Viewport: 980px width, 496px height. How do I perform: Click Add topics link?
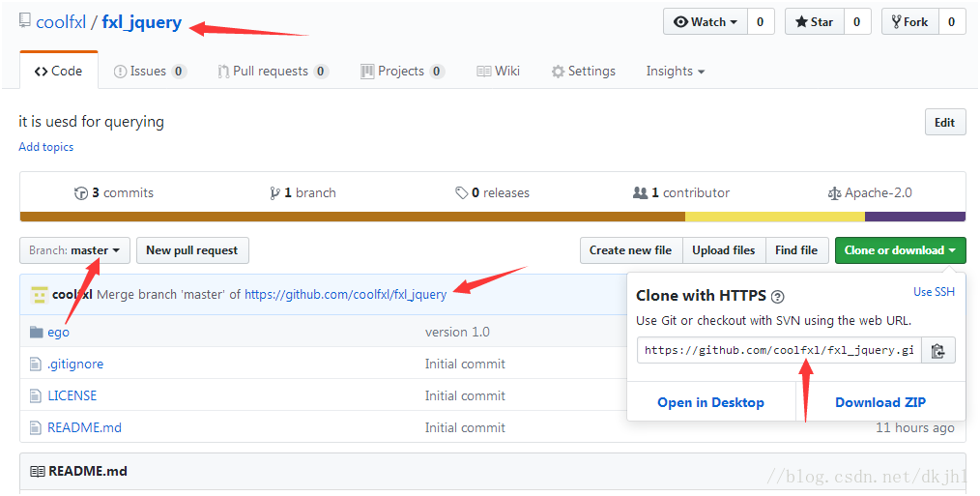[x=45, y=147]
